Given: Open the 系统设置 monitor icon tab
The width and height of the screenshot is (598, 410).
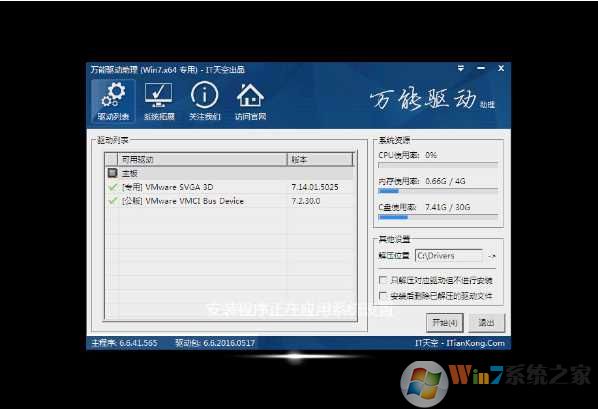Looking at the screenshot, I should (x=159, y=101).
